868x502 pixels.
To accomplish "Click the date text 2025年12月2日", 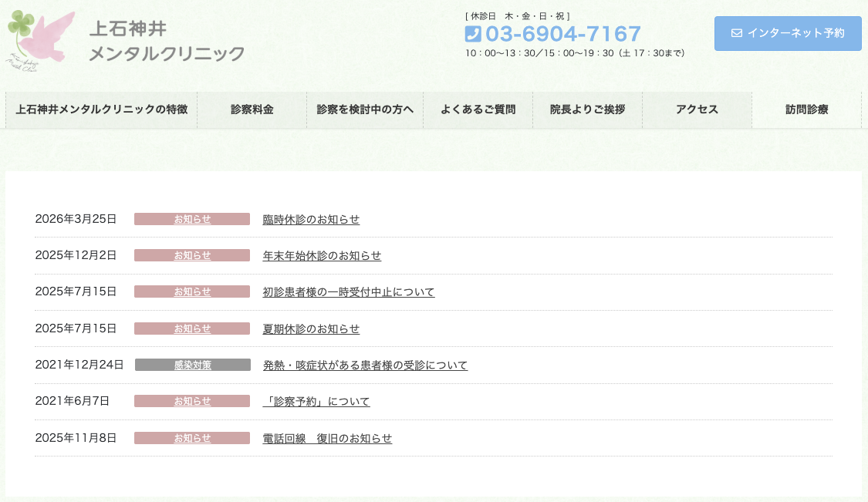I will (x=76, y=255).
